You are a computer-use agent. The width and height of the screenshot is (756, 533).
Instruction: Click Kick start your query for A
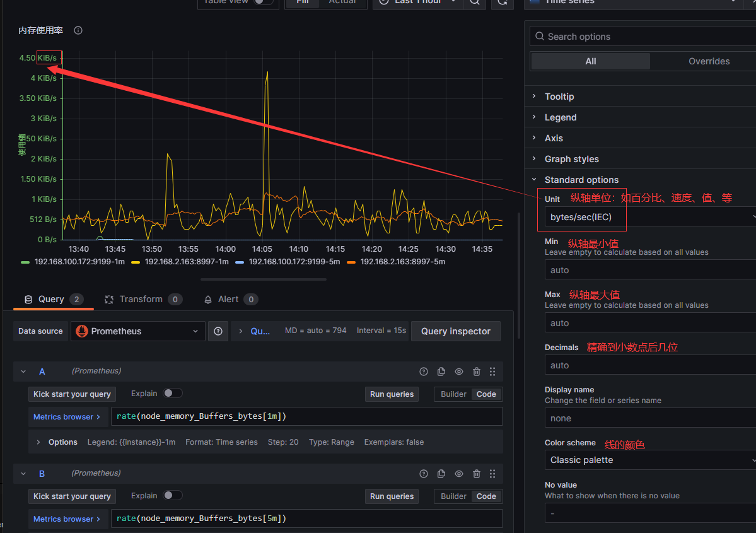[72, 394]
